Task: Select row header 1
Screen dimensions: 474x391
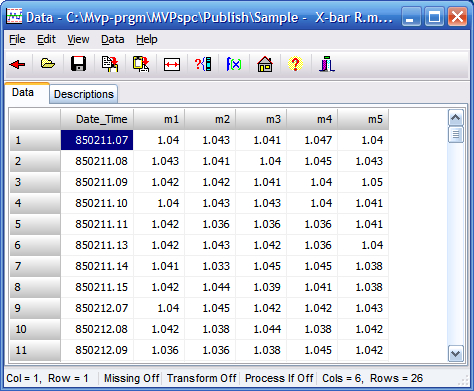Action: click(35, 140)
